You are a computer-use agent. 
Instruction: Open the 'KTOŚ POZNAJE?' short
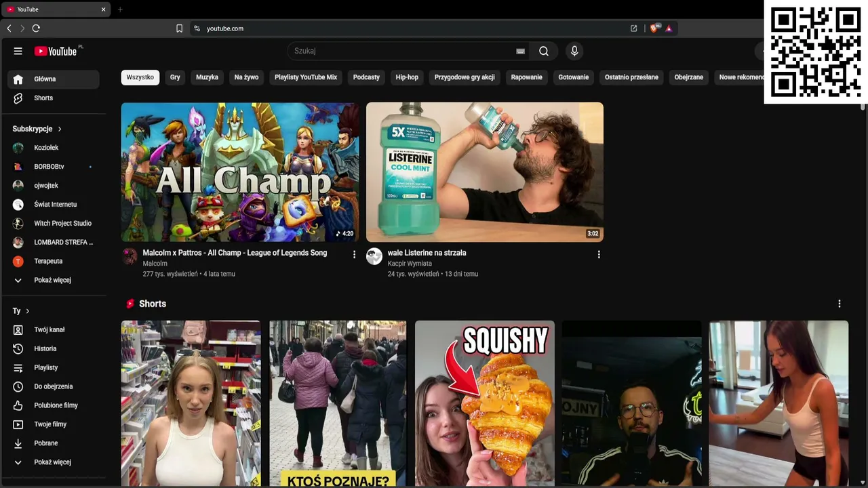tap(338, 403)
